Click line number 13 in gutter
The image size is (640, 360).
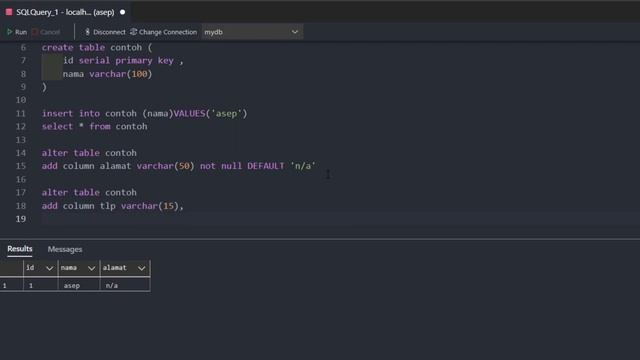tap(21, 140)
